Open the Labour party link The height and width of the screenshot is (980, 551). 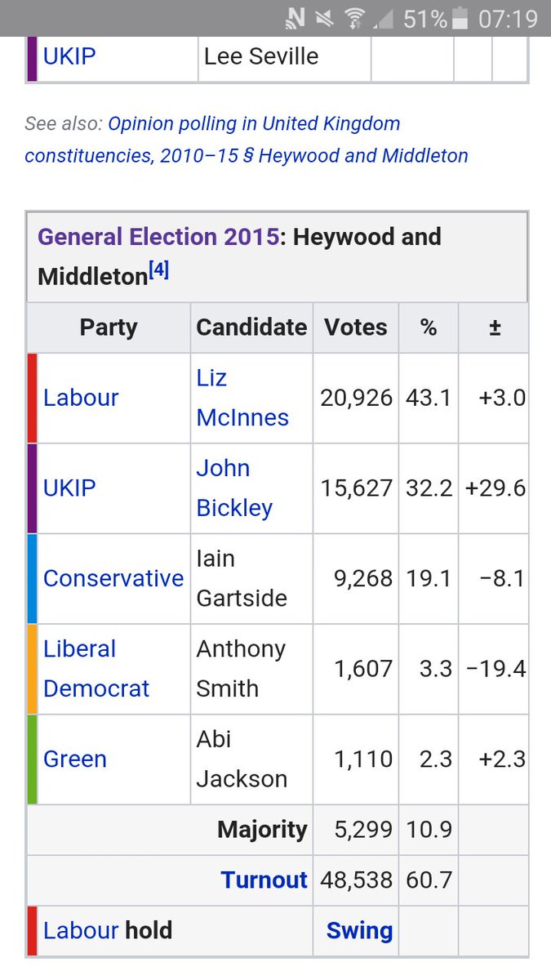point(81,398)
